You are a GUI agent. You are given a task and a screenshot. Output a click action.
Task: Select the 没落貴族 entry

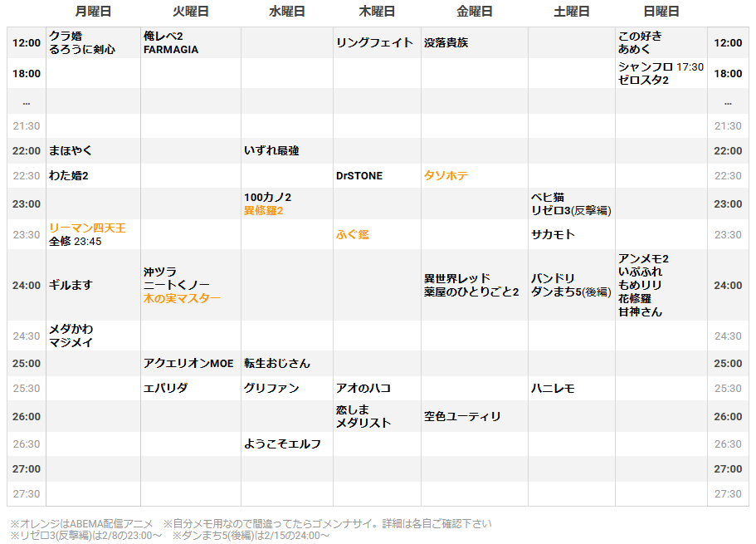pyautogui.click(x=446, y=42)
